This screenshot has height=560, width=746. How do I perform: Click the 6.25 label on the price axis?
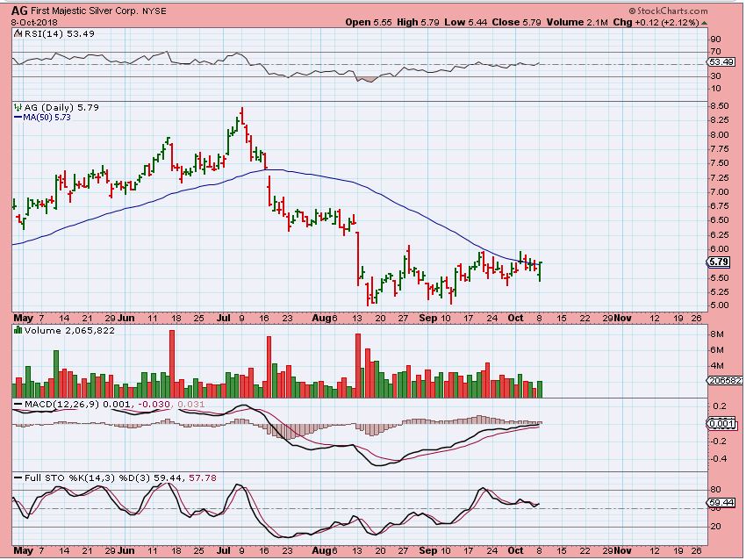point(719,234)
